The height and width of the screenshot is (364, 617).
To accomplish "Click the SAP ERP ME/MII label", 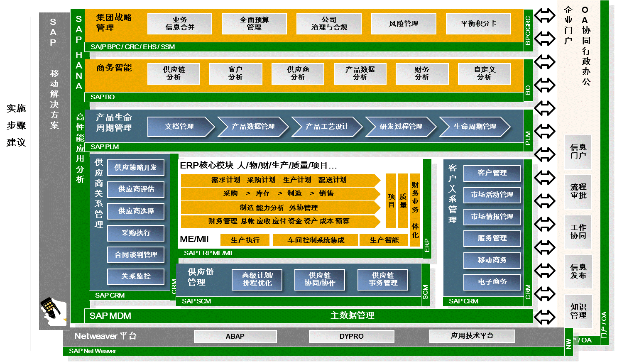I will (x=208, y=253).
